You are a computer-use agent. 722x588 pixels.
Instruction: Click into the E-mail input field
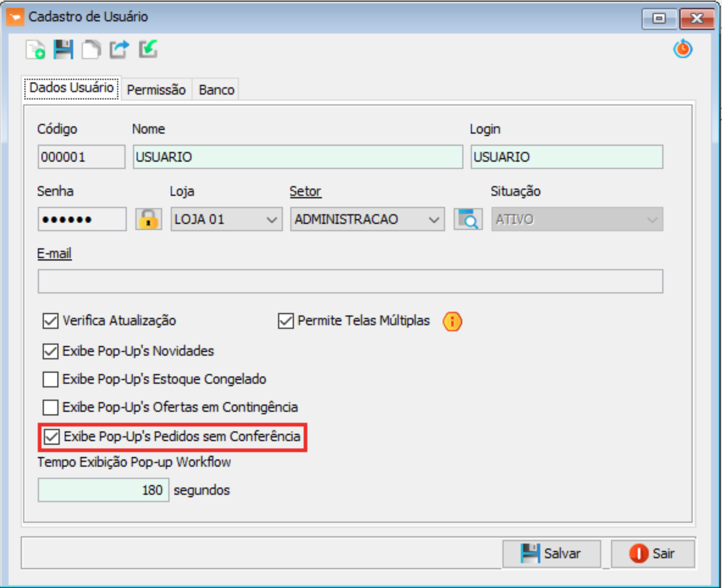[x=350, y=281]
